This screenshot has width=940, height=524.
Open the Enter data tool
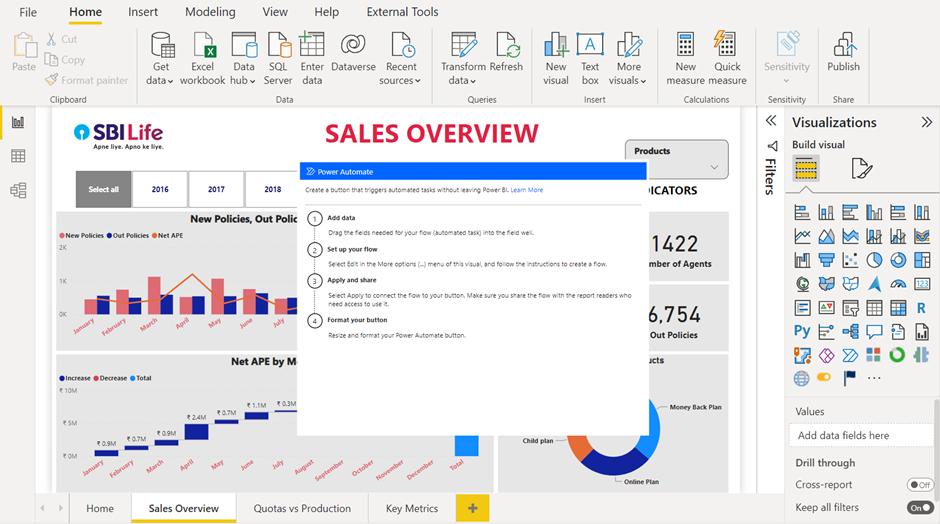[x=312, y=58]
